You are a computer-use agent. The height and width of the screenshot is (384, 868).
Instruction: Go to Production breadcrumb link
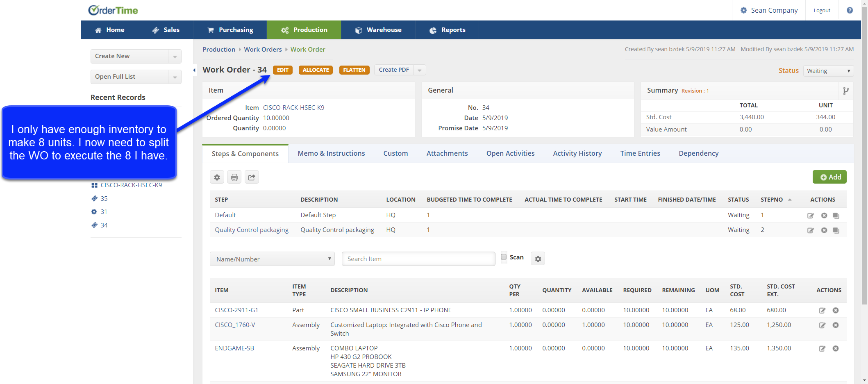tap(219, 50)
